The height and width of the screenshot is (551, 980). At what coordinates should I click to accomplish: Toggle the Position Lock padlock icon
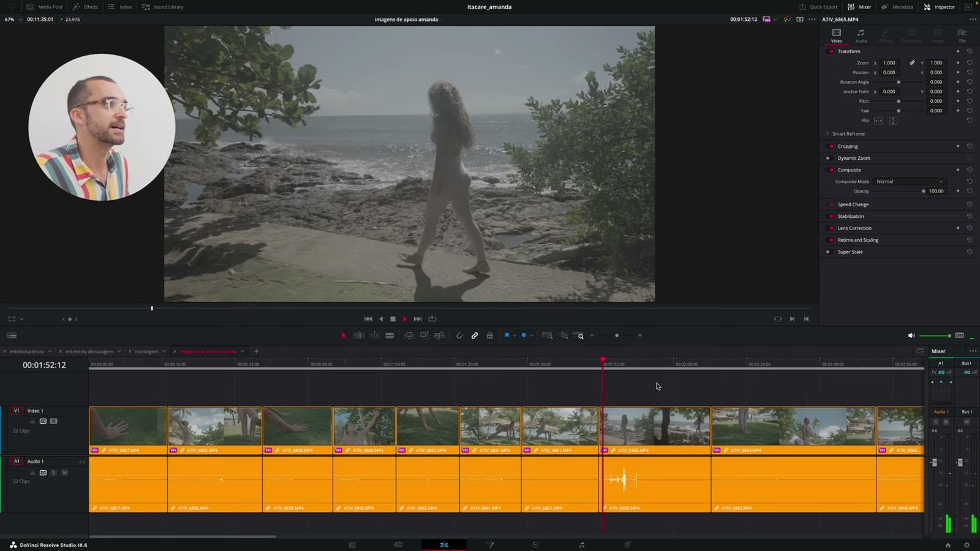pyautogui.click(x=489, y=335)
